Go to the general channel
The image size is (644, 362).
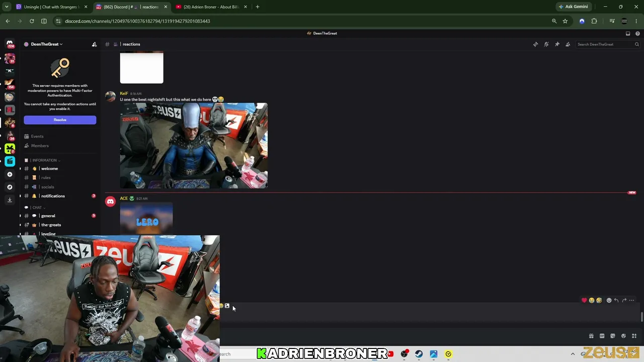tap(59, 216)
